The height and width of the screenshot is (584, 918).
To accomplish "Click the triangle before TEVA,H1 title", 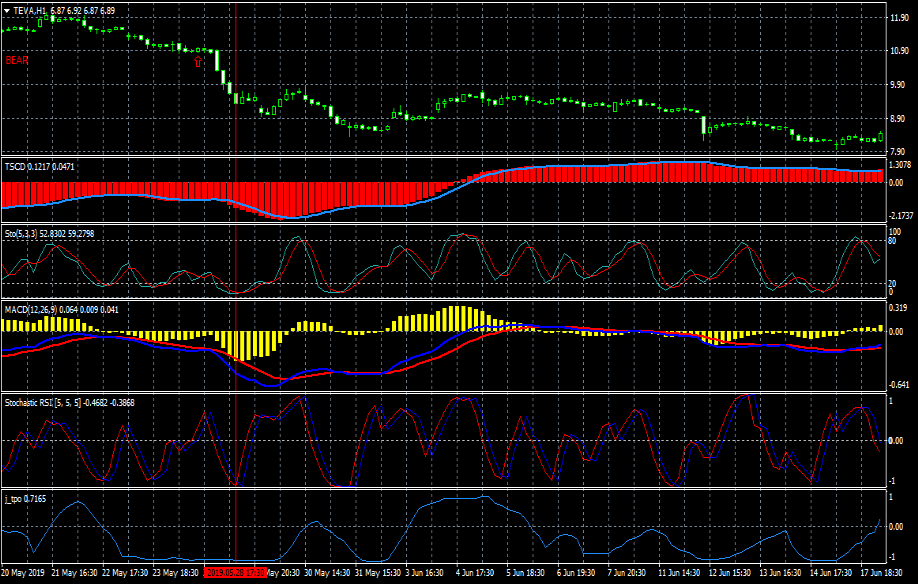I will [x=7, y=10].
